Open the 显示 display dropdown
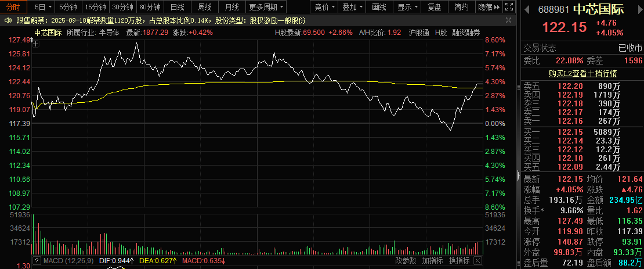 coord(407,7)
